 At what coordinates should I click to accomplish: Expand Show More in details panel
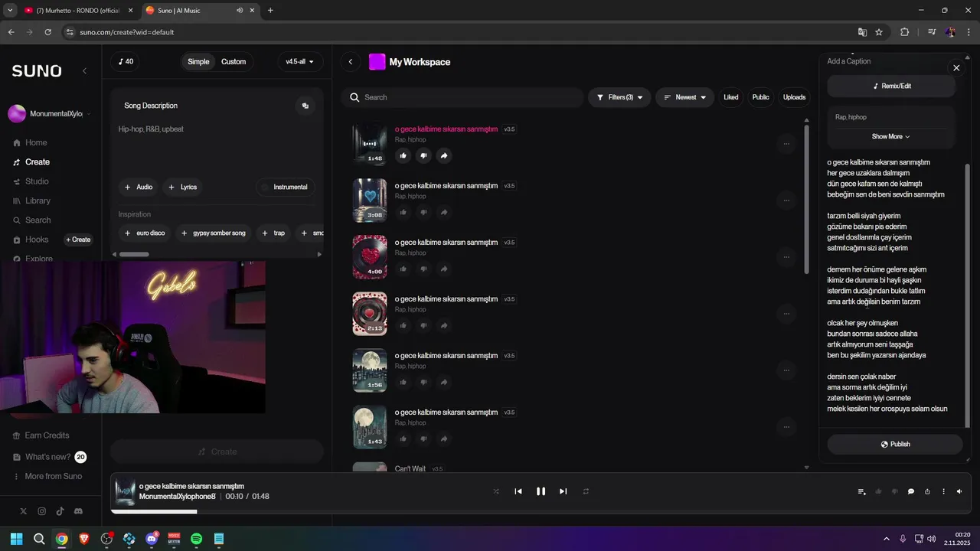(x=890, y=136)
